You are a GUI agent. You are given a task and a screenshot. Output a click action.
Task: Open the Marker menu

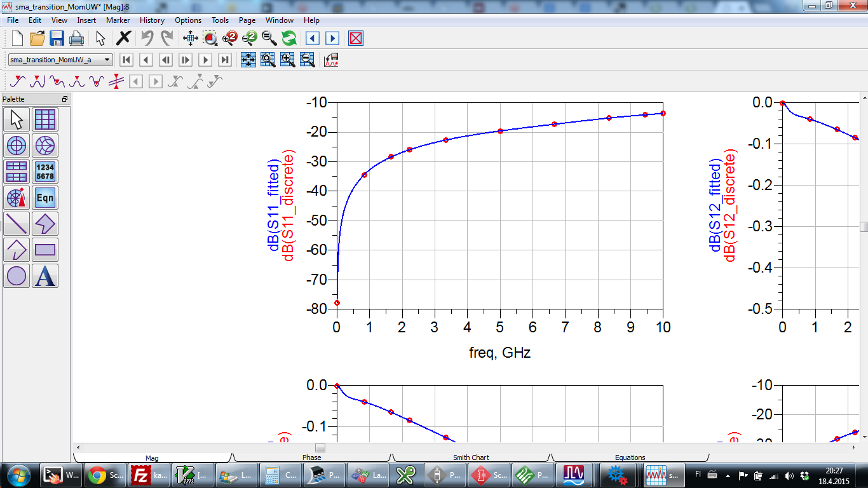(118, 20)
